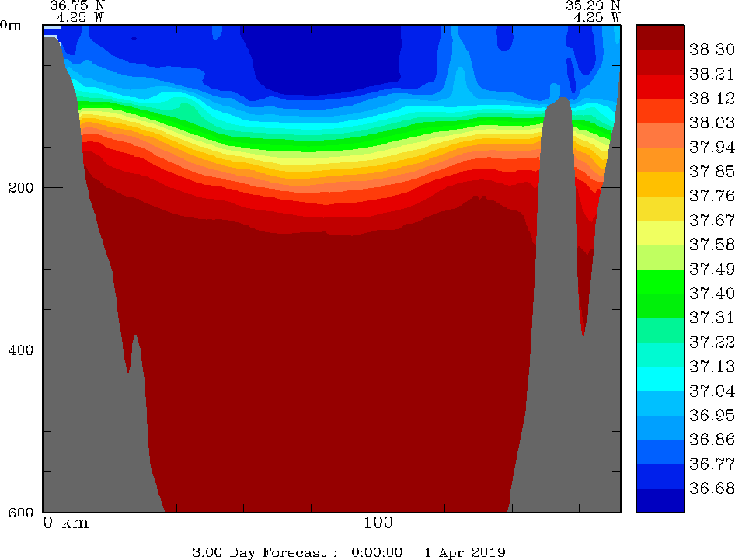The height and width of the screenshot is (560, 735).
Task: Click the 38.03 colorbar label
Action: 712,123
